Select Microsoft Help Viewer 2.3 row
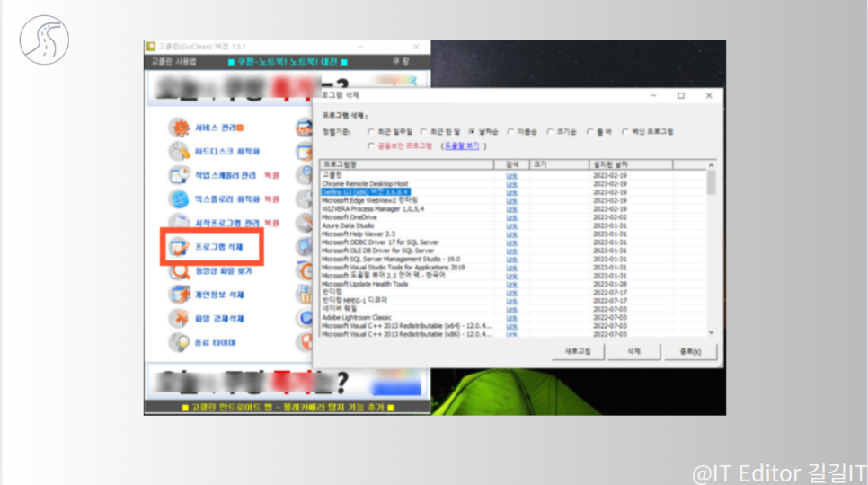 513,234
